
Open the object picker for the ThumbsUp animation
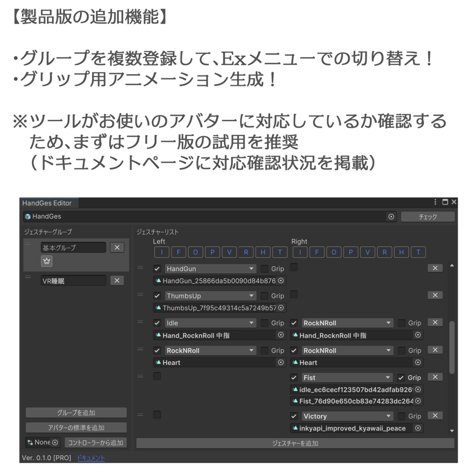pyautogui.click(x=281, y=308)
